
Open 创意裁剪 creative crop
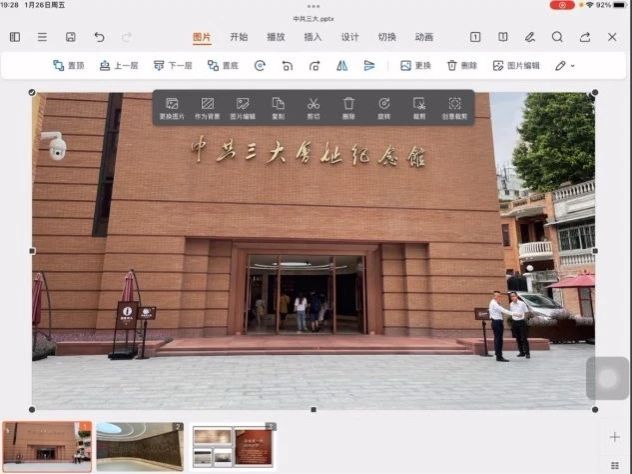tap(455, 108)
